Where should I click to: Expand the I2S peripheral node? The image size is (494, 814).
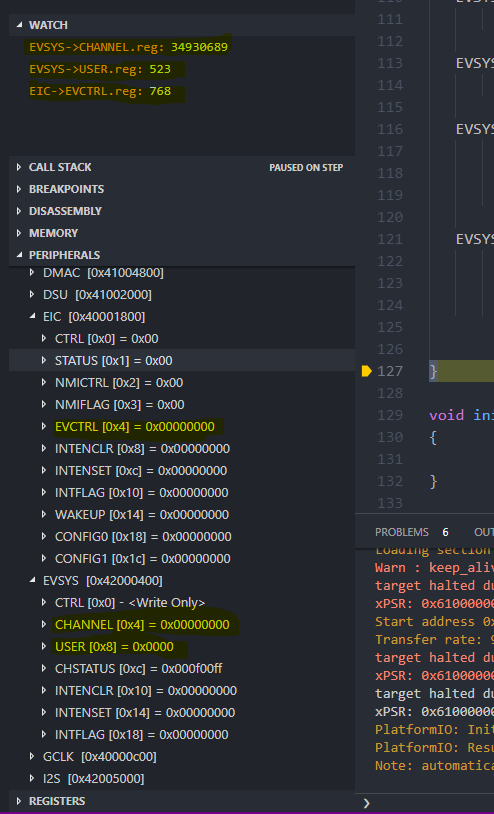point(33,779)
